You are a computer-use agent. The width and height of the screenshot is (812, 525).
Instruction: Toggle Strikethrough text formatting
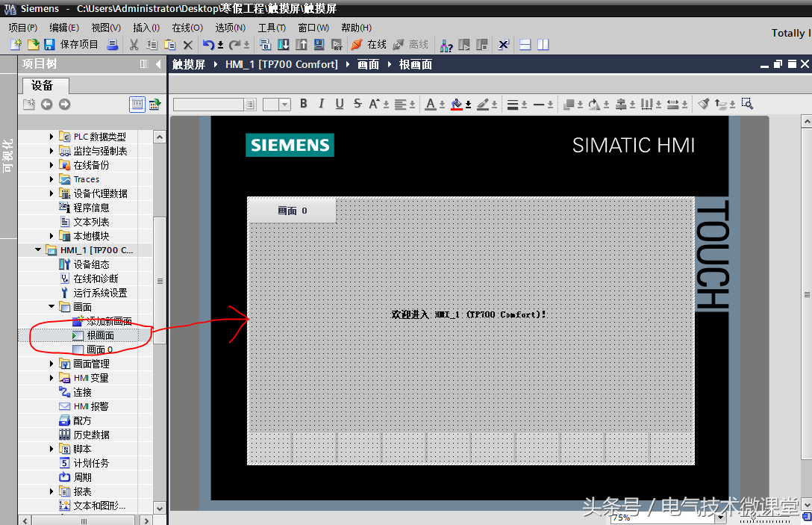click(x=357, y=104)
